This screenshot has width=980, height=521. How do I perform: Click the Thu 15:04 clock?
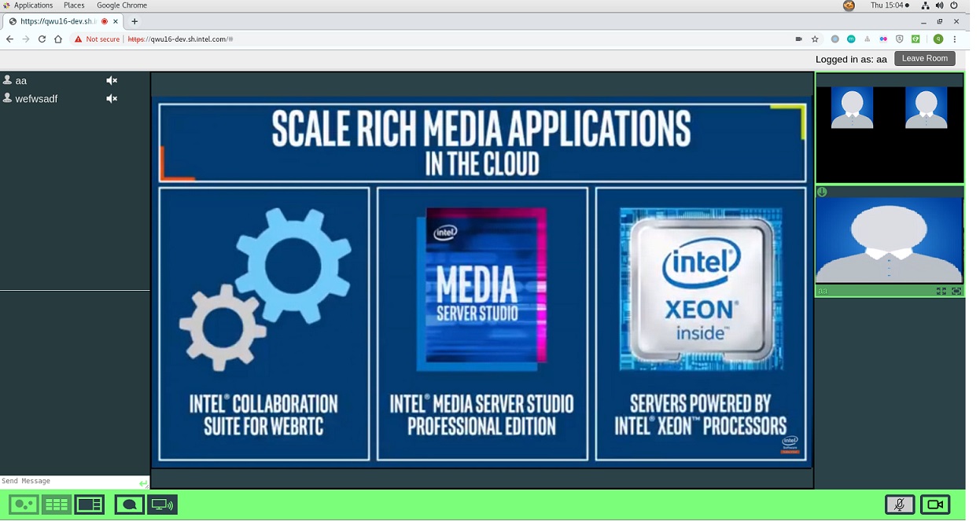tap(890, 5)
